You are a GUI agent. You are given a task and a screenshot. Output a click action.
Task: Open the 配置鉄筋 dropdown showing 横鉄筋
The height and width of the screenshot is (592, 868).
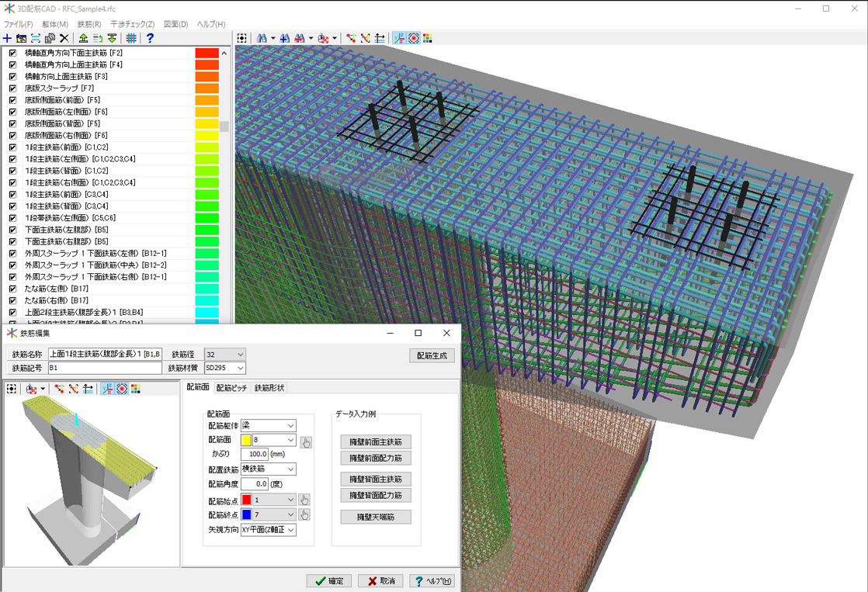[x=268, y=469]
